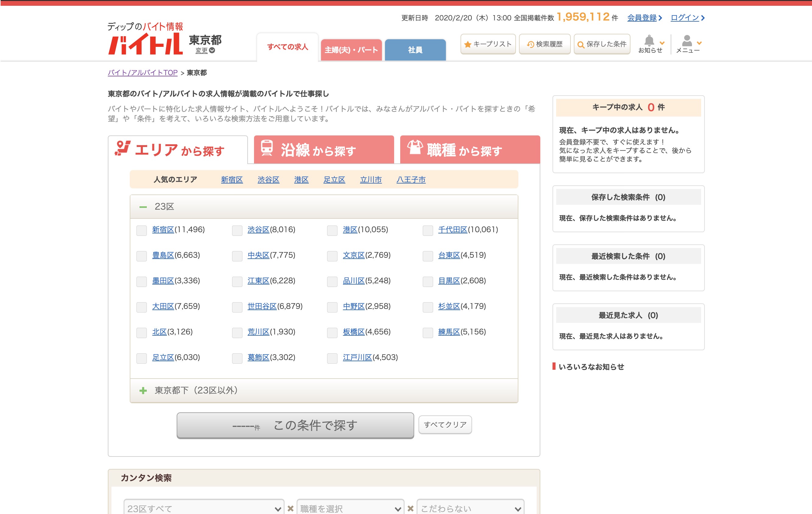Switch to 主婦(夫)・パート tab
This screenshot has width=812, height=514.
(x=351, y=50)
